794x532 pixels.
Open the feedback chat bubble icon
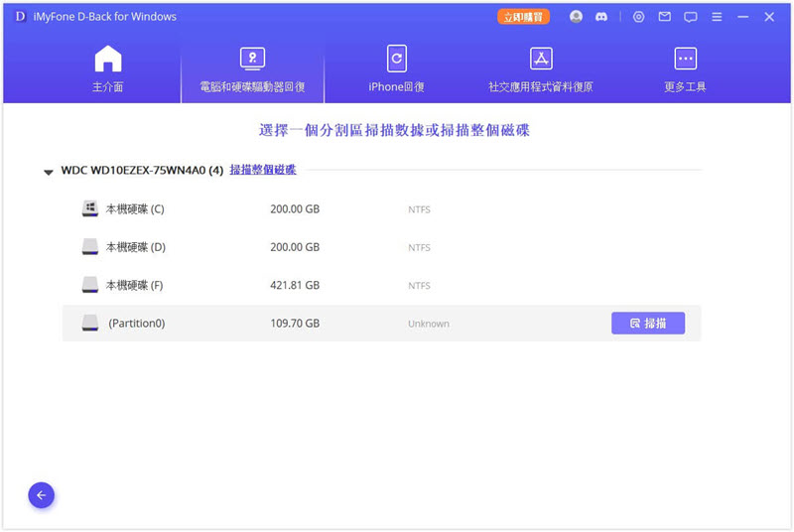(690, 17)
